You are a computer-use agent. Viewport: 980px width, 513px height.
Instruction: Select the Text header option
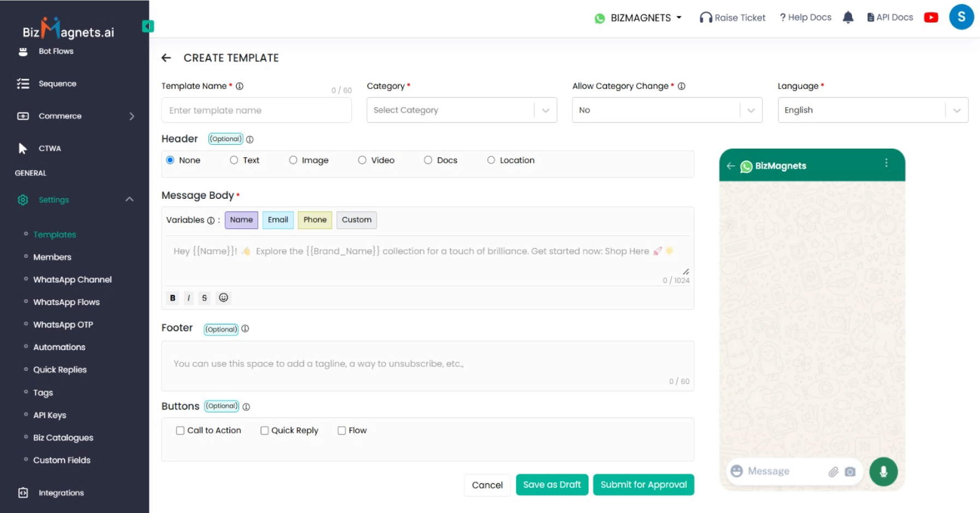click(234, 160)
